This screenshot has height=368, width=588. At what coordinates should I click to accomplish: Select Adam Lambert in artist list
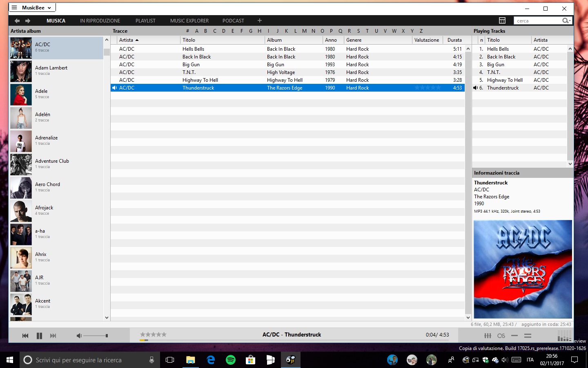pos(56,71)
